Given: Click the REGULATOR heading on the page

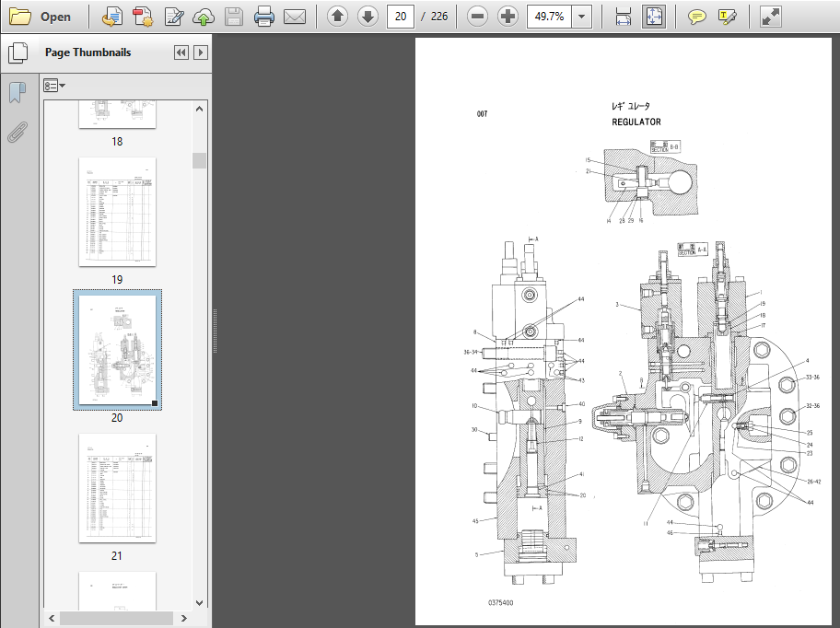Looking at the screenshot, I should click(636, 122).
